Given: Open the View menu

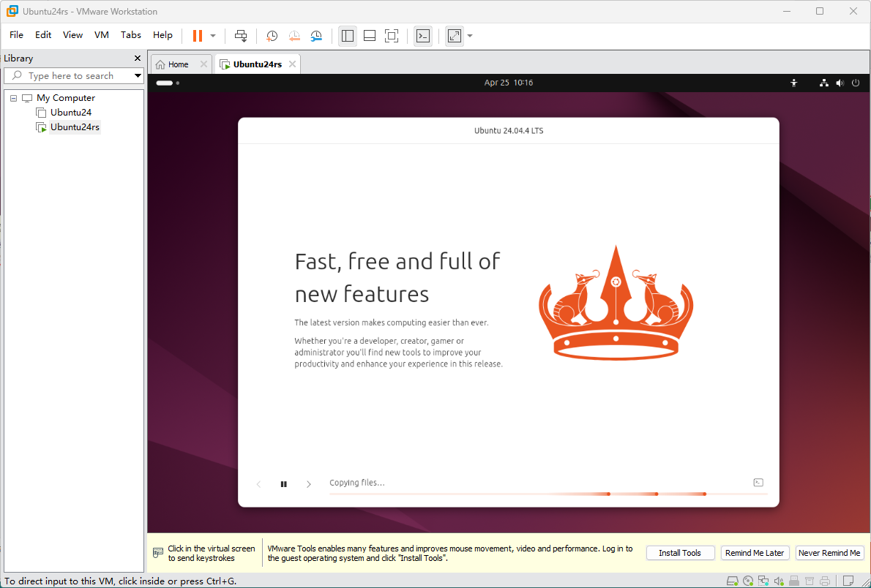Looking at the screenshot, I should 72,34.
